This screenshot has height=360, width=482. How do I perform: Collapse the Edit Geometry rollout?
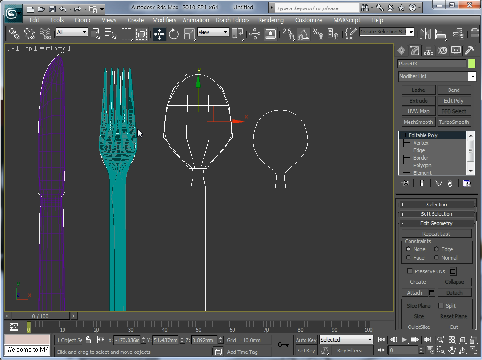436,223
